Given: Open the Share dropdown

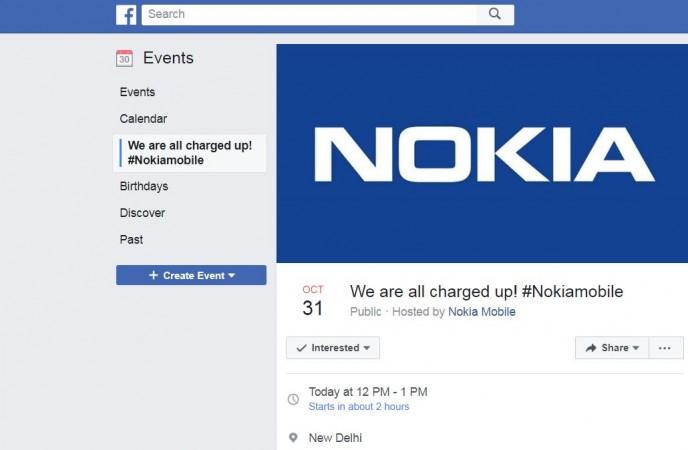Looking at the screenshot, I should 612,348.
